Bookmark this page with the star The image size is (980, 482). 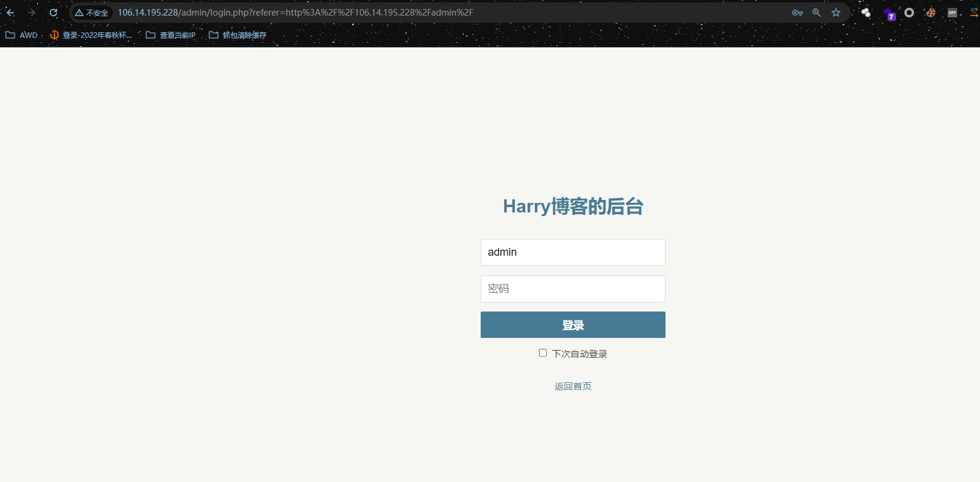point(836,13)
